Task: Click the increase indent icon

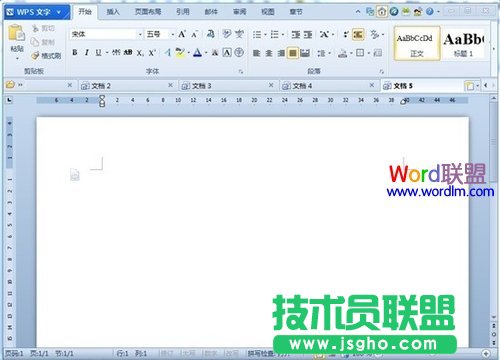Action: click(308, 34)
